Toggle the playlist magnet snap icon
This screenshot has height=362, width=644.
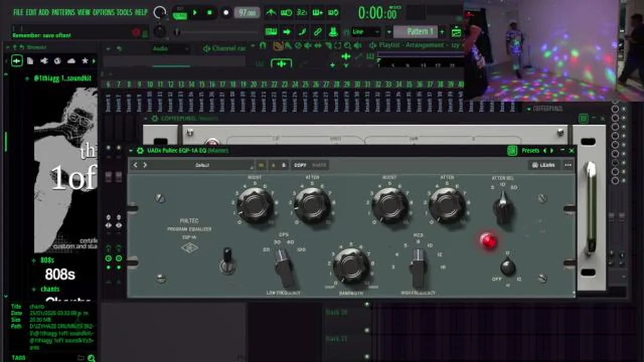pos(263,46)
